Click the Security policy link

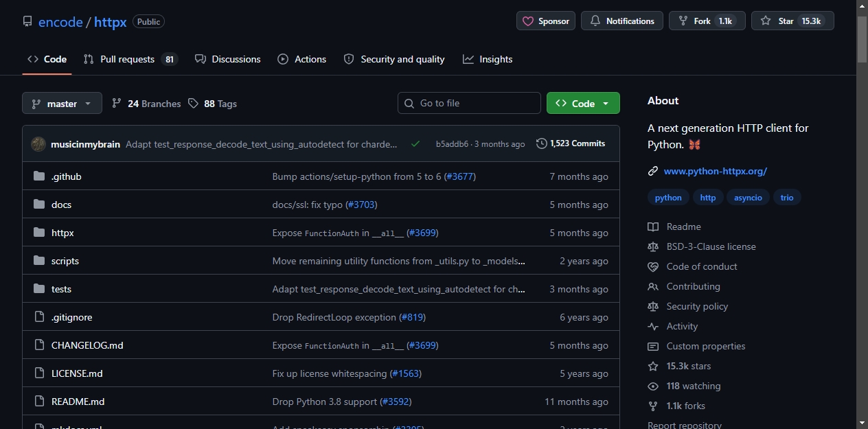pyautogui.click(x=697, y=306)
